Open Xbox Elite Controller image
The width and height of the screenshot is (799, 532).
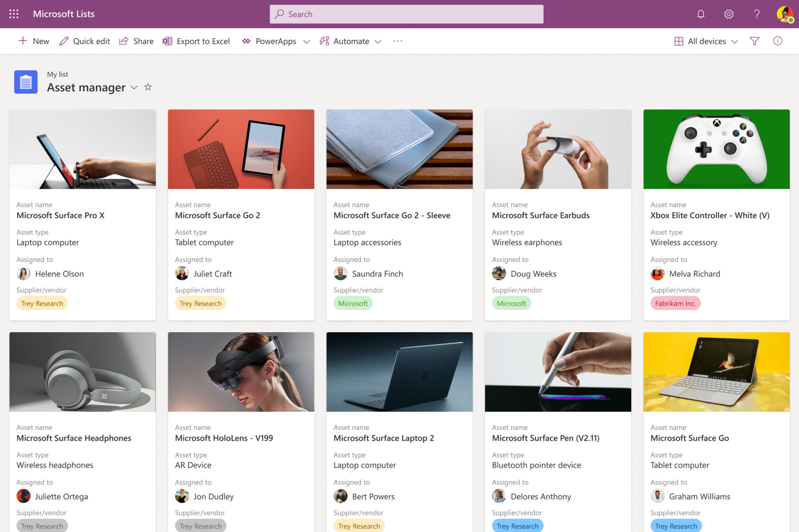pos(717,149)
